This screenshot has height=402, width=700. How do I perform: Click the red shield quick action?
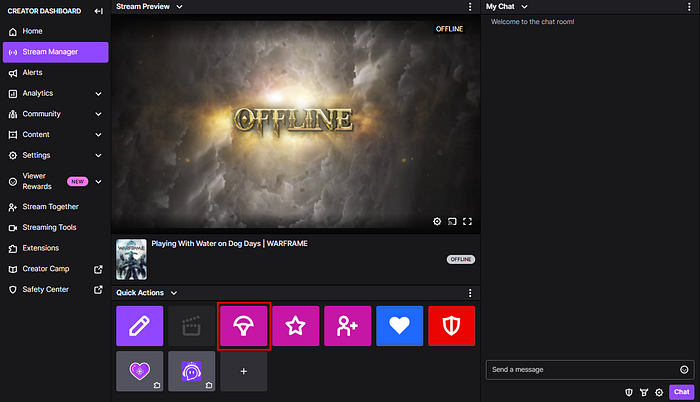(x=451, y=326)
